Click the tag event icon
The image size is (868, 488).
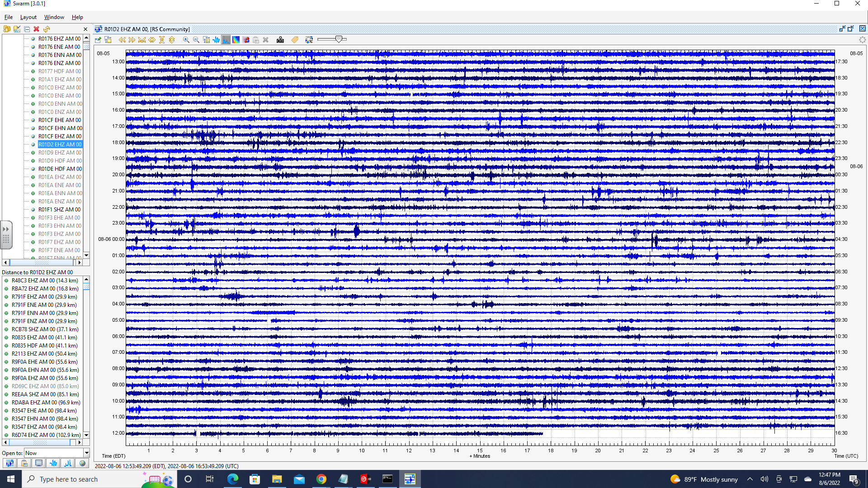295,40
